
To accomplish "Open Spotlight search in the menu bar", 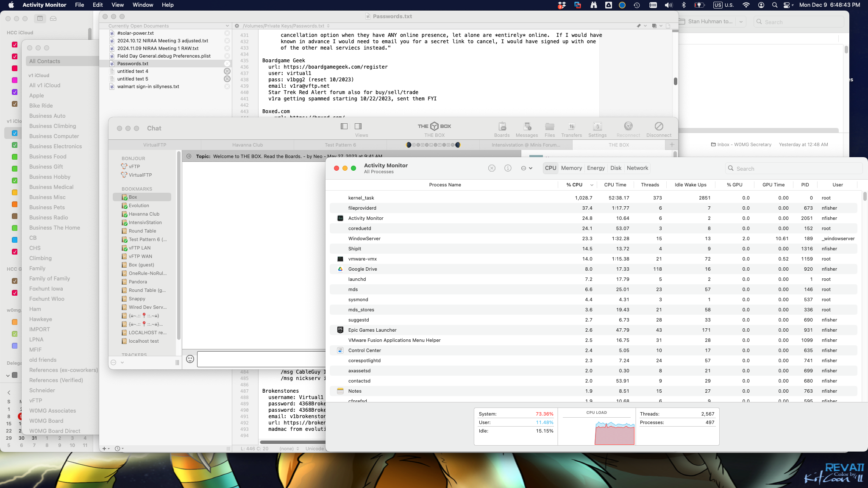I will 774,5.
